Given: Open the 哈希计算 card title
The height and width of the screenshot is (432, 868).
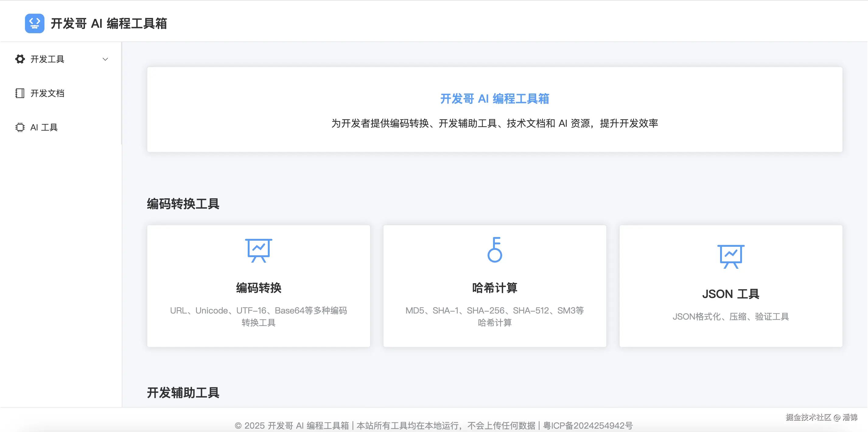Looking at the screenshot, I should [x=494, y=288].
